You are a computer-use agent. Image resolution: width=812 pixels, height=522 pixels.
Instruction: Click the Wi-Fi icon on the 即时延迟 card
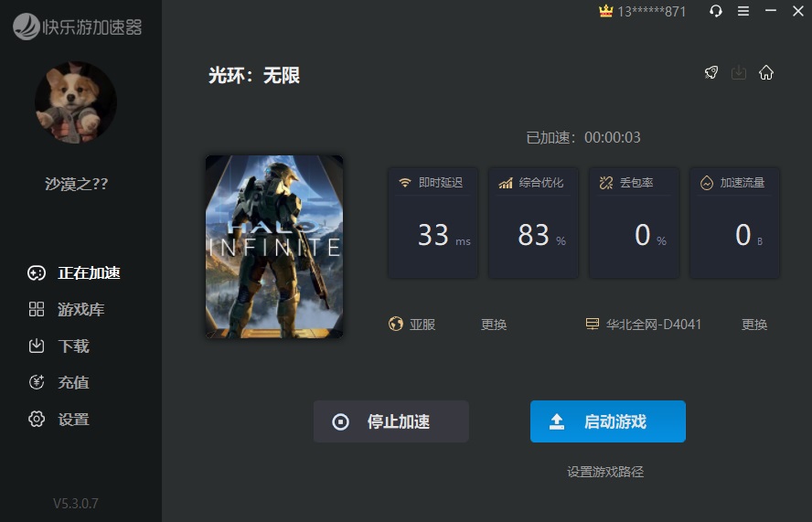405,183
